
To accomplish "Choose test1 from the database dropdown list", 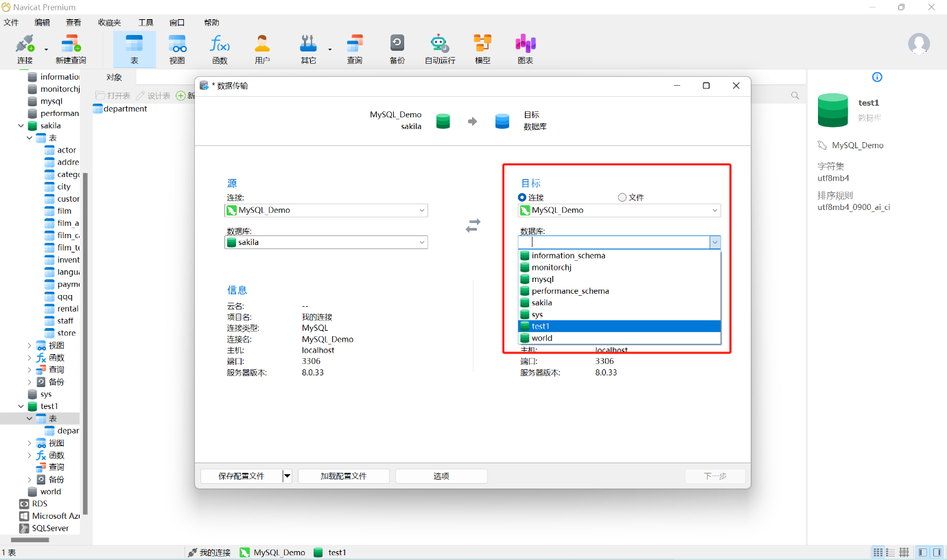I will point(541,326).
